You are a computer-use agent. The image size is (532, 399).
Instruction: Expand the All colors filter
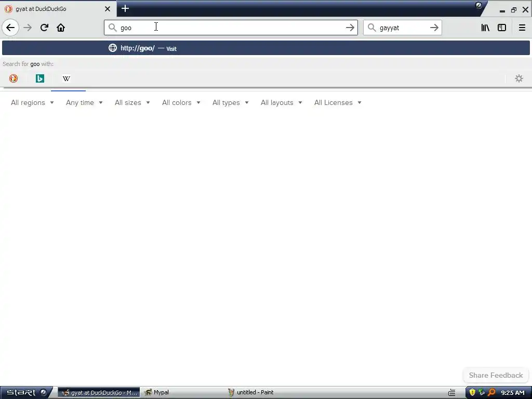tap(181, 102)
